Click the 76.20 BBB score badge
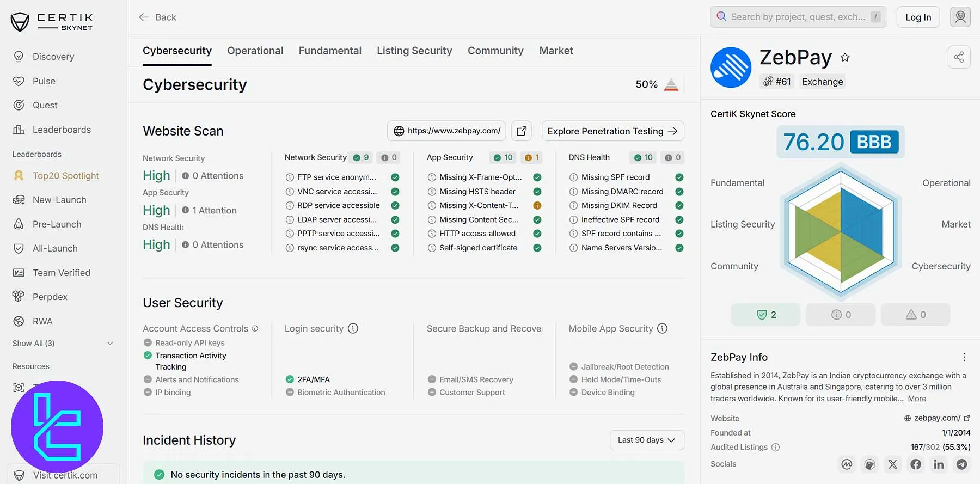This screenshot has height=484, width=980. [x=841, y=142]
